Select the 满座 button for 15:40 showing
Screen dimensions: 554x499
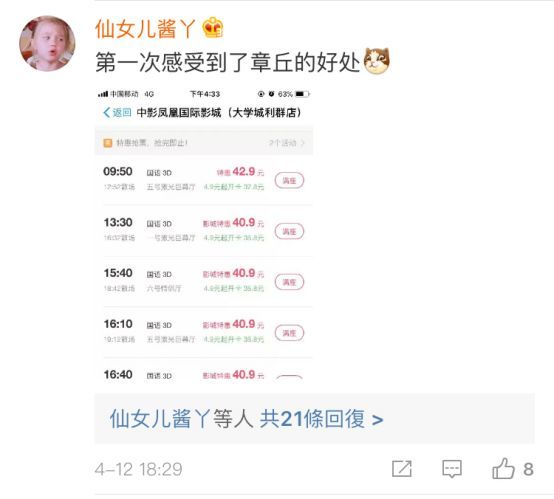click(x=289, y=282)
